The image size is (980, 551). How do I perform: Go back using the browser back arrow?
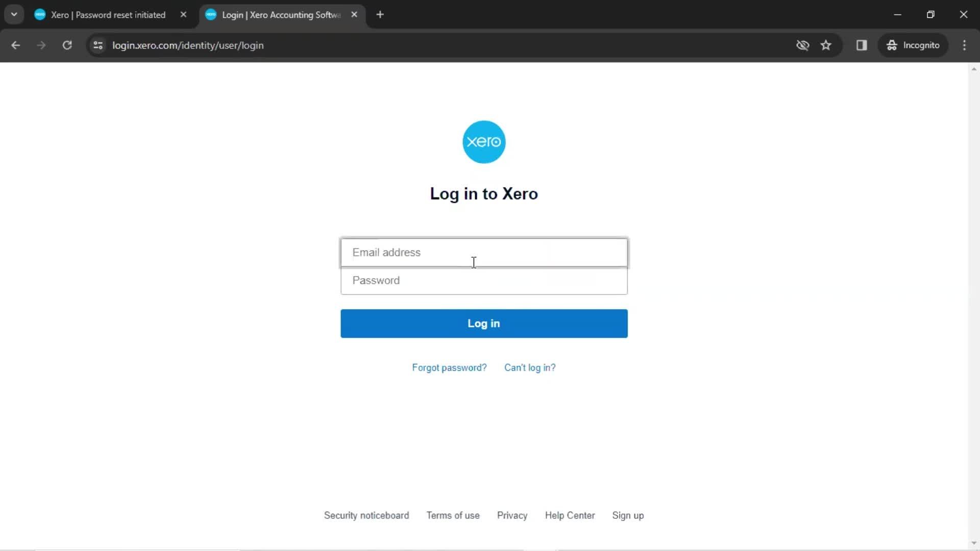point(16,45)
